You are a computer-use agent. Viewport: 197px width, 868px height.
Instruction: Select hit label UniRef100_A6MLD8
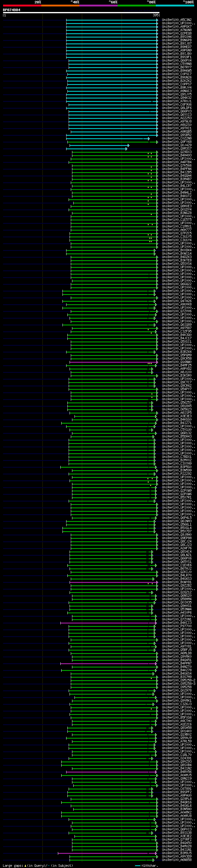(x=177, y=653)
